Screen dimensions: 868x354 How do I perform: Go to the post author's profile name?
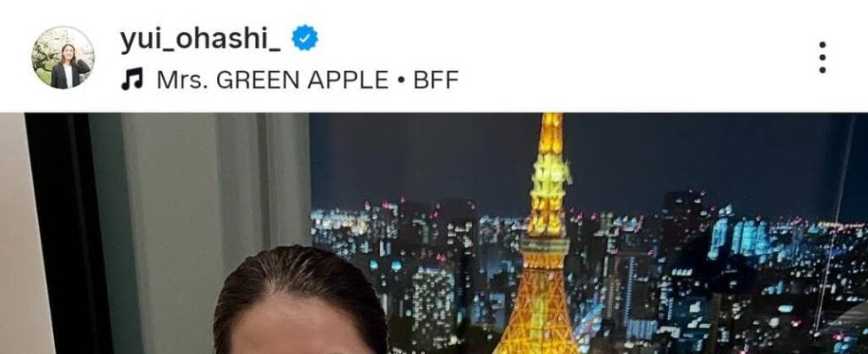[200, 40]
